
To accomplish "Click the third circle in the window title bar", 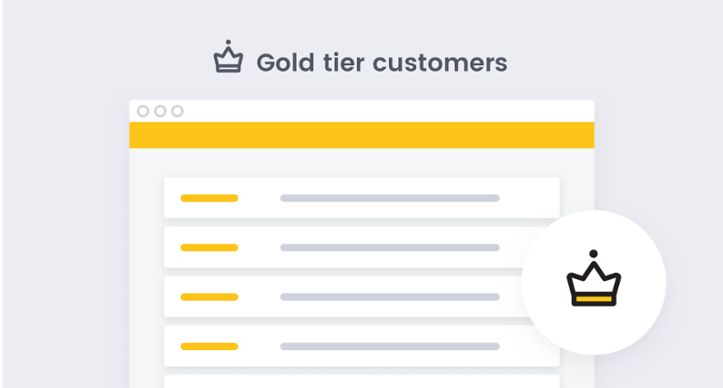I will click(x=177, y=111).
